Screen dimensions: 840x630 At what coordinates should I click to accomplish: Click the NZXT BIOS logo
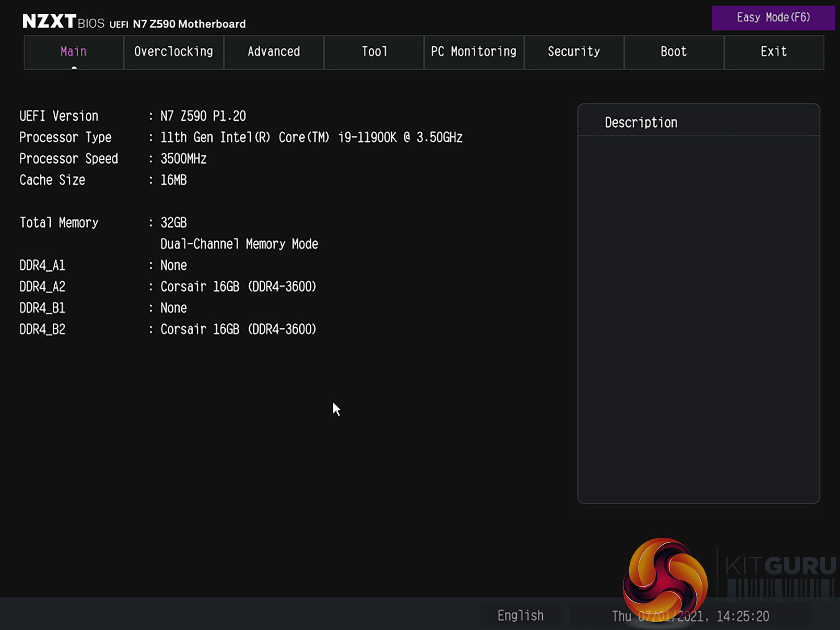[63, 21]
